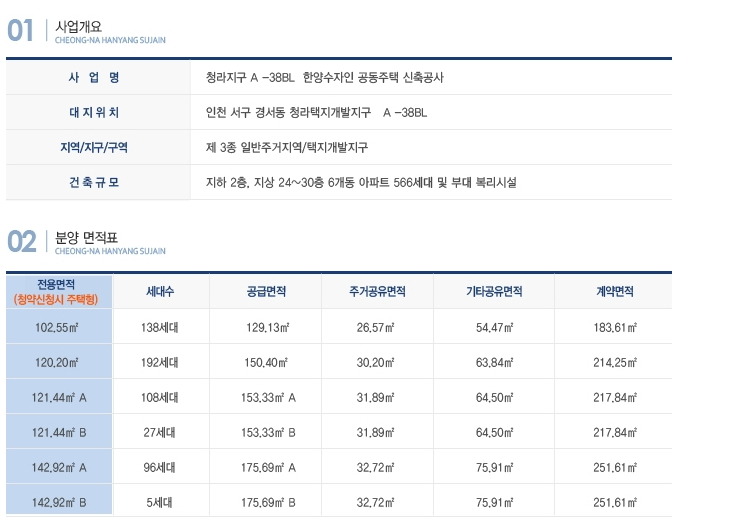Select the 121.44㎡ B exclusive area cell
The width and height of the screenshot is (737, 524).
[59, 432]
